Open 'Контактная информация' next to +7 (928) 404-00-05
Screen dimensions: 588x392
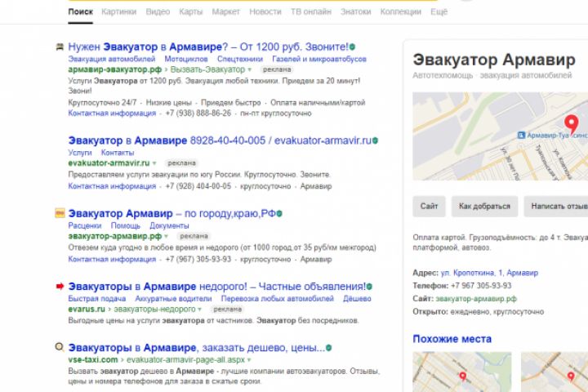click(x=112, y=186)
